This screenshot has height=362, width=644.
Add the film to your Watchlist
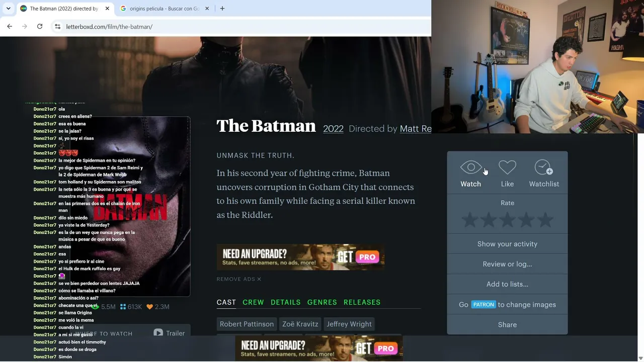pyautogui.click(x=544, y=173)
